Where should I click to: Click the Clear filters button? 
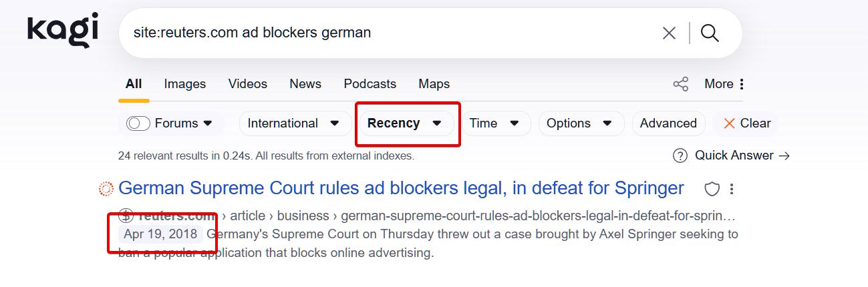[x=747, y=123]
